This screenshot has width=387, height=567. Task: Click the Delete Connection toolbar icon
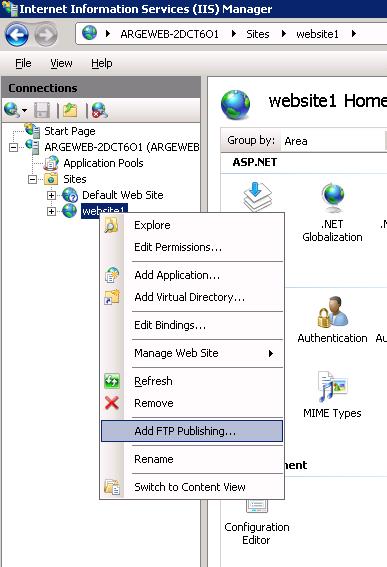pyautogui.click(x=99, y=110)
